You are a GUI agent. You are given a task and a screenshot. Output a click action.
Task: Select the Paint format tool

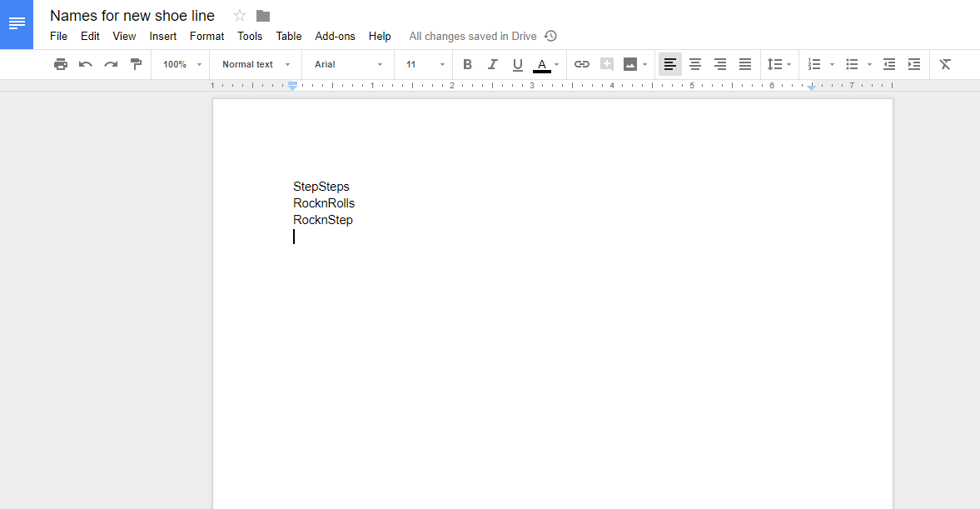136,63
